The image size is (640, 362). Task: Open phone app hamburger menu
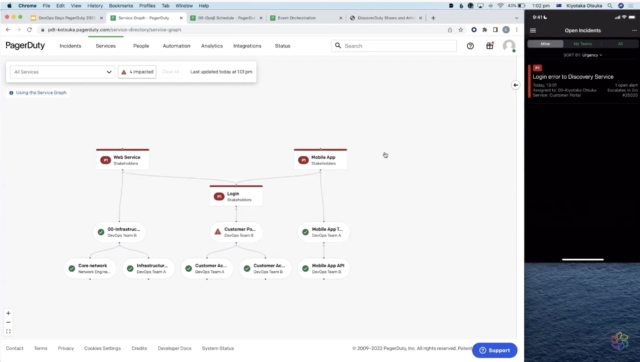pyautogui.click(x=533, y=31)
